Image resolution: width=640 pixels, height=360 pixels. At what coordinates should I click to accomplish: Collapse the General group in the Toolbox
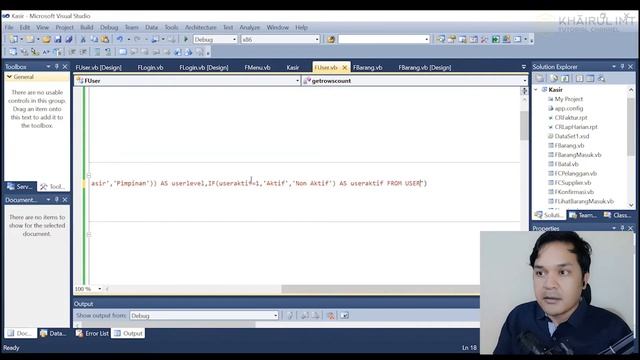pos(9,77)
